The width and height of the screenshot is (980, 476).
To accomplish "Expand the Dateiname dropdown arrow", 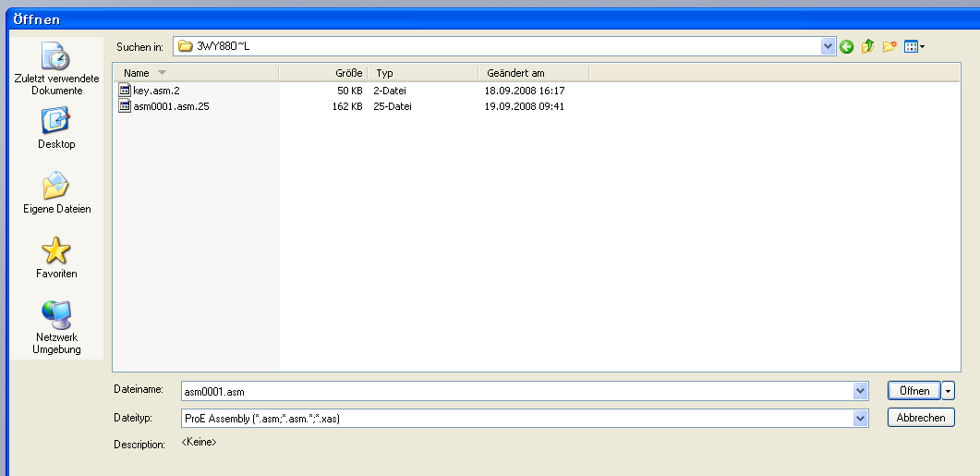I will (x=861, y=392).
